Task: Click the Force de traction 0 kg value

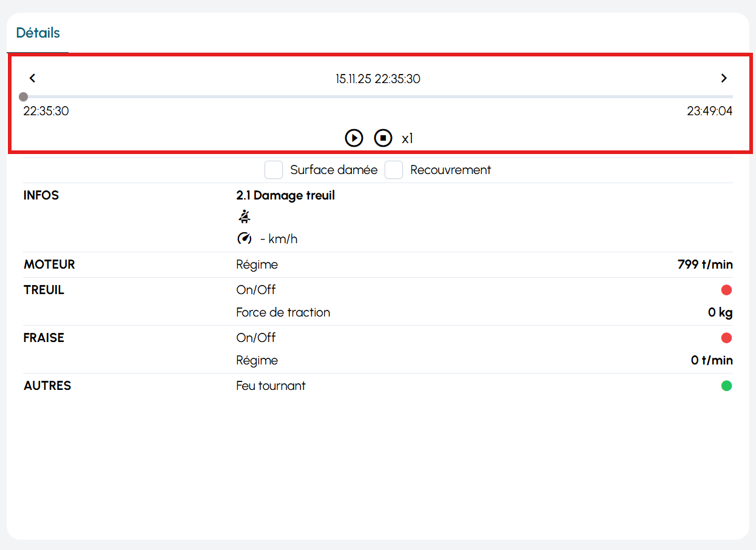Action: (x=720, y=312)
